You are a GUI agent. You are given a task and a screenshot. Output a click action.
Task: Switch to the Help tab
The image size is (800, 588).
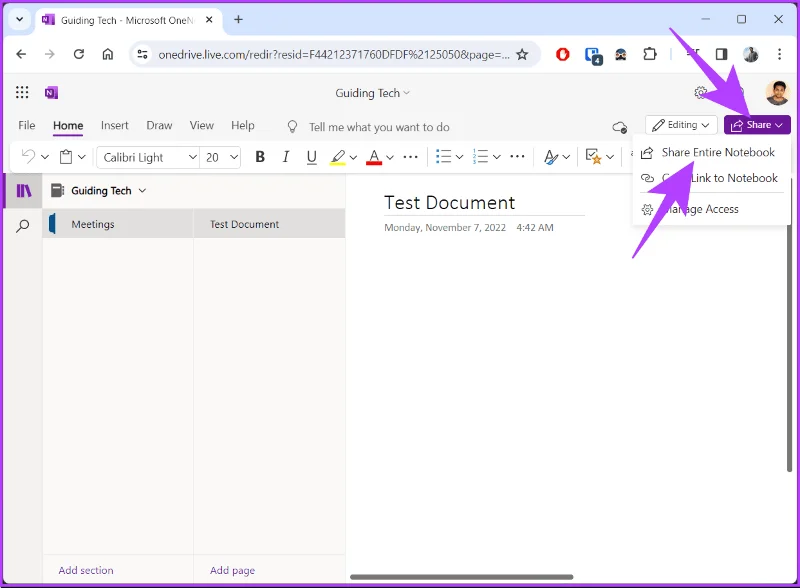coord(242,126)
